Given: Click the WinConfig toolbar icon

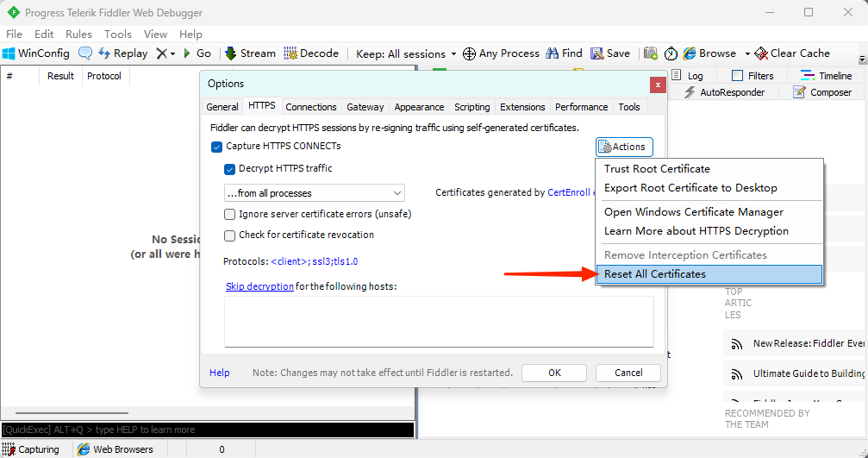Looking at the screenshot, I should click(x=9, y=53).
